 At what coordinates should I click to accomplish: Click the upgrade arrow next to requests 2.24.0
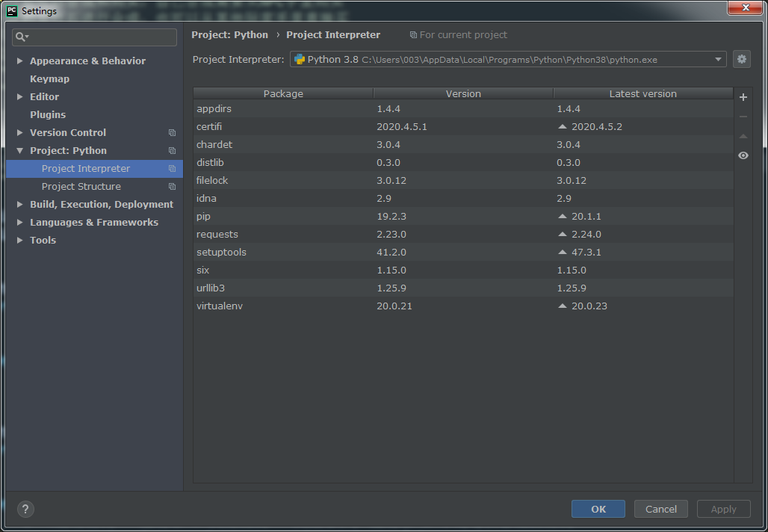563,234
